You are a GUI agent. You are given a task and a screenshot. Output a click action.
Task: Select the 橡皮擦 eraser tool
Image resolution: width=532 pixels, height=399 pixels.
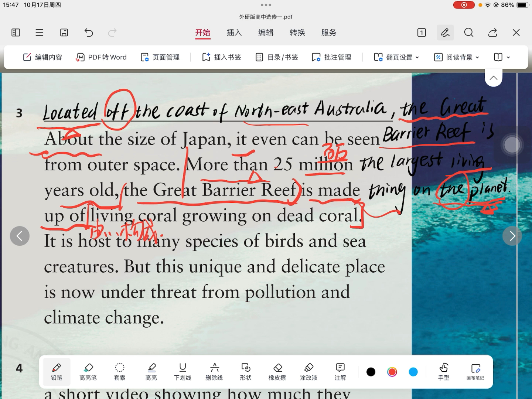click(277, 372)
